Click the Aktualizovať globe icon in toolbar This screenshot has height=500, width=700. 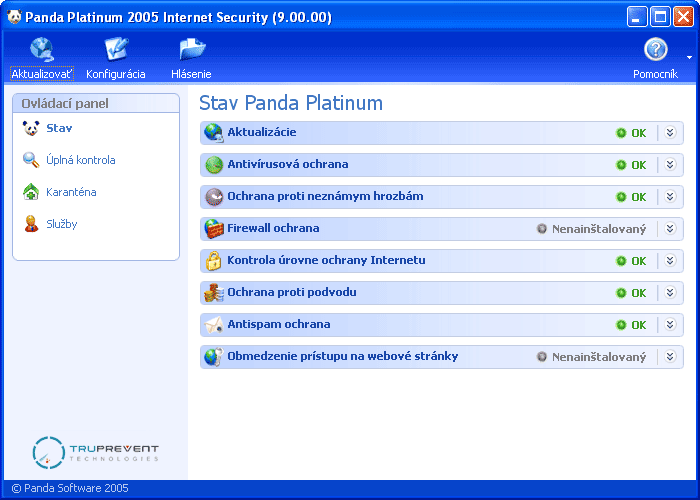[x=42, y=50]
